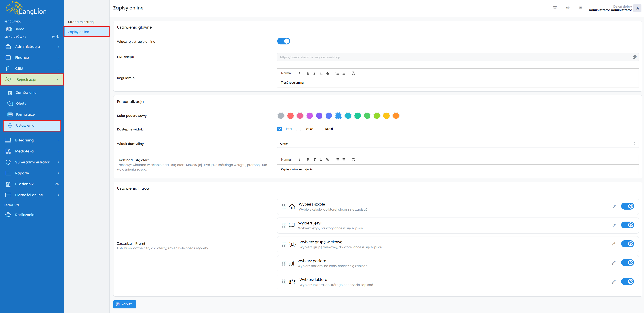Go to Oferty in sidebar menu
The image size is (644, 313).
[21, 104]
